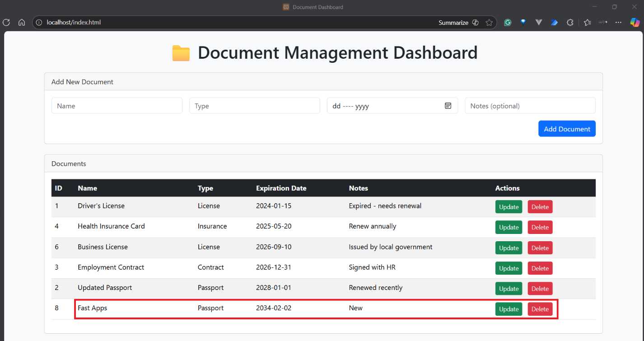Click the Employment Contract name cell
644x341 pixels.
coord(111,267)
